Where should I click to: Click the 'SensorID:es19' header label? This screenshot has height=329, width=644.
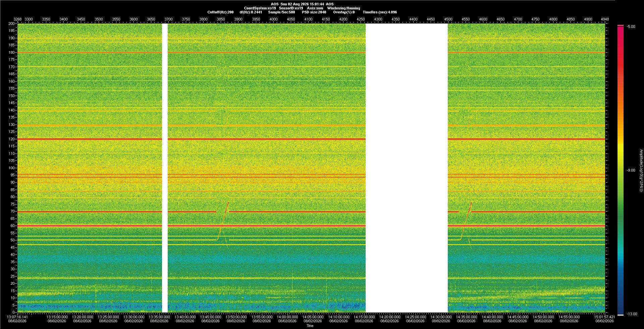pyautogui.click(x=291, y=8)
